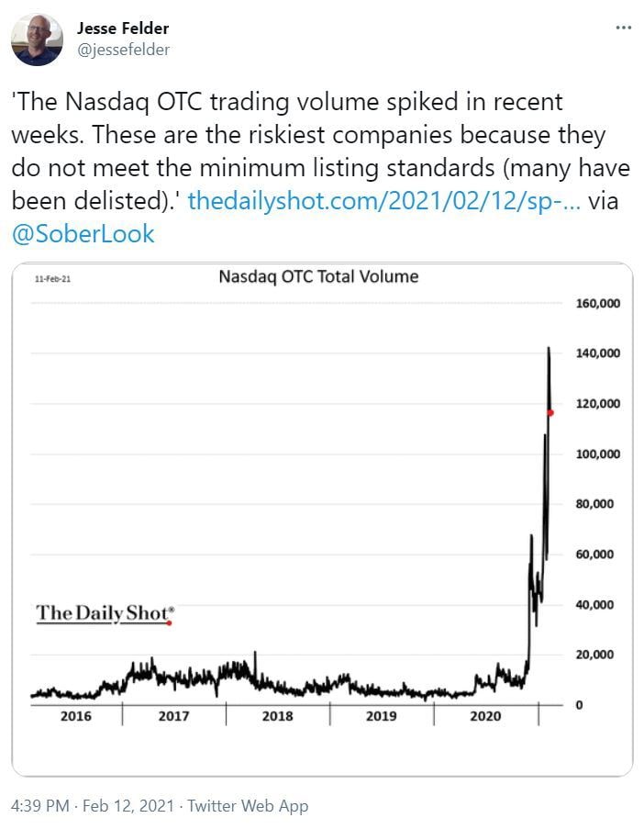This screenshot has width=644, height=829.
Task: Open the @SoberLook mention
Action: pos(83,234)
